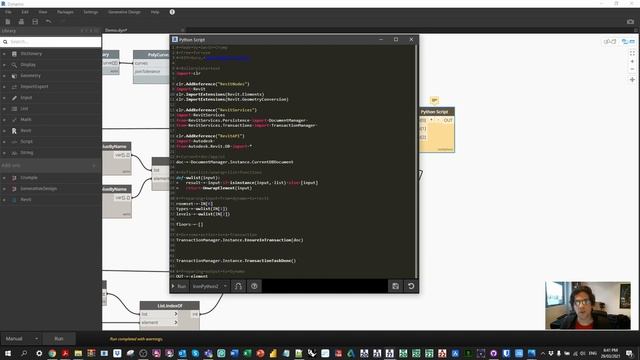Click the Pan mode cross icon
640x360 pixels.
click(632, 80)
